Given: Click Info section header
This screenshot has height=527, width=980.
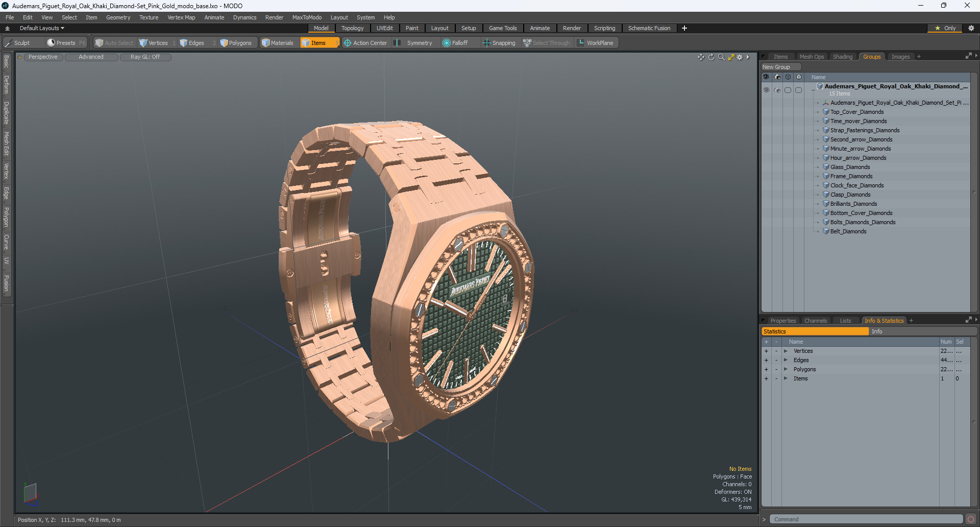Looking at the screenshot, I should coord(923,331).
